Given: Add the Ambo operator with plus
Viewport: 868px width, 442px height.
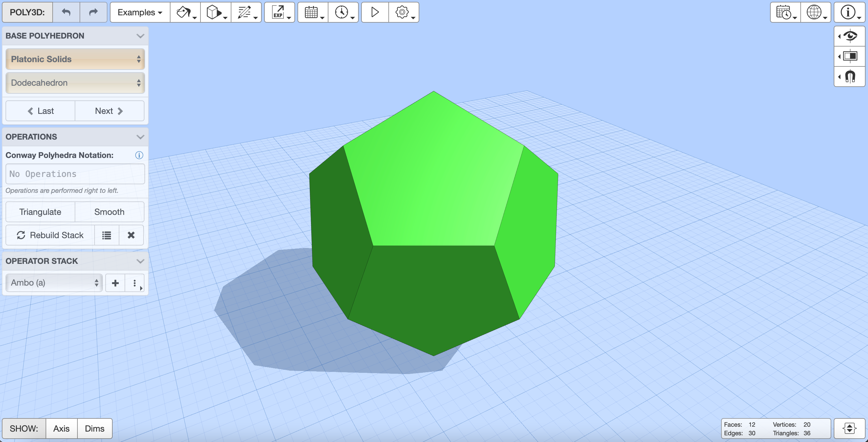Looking at the screenshot, I should [115, 283].
